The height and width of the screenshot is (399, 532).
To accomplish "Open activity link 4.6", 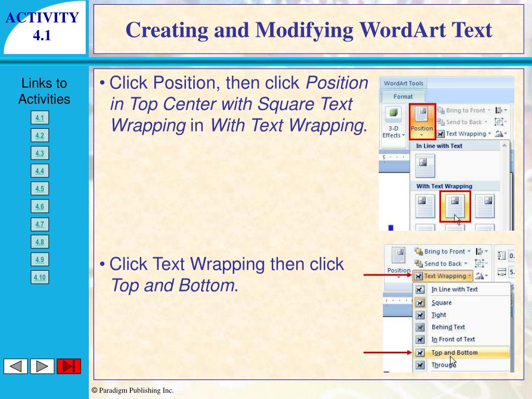I will (39, 206).
